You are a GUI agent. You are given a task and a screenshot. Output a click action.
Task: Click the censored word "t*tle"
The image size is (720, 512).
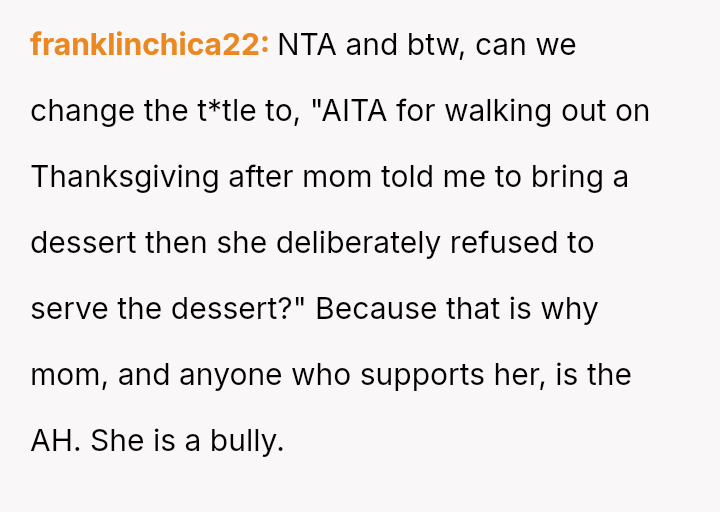point(226,112)
